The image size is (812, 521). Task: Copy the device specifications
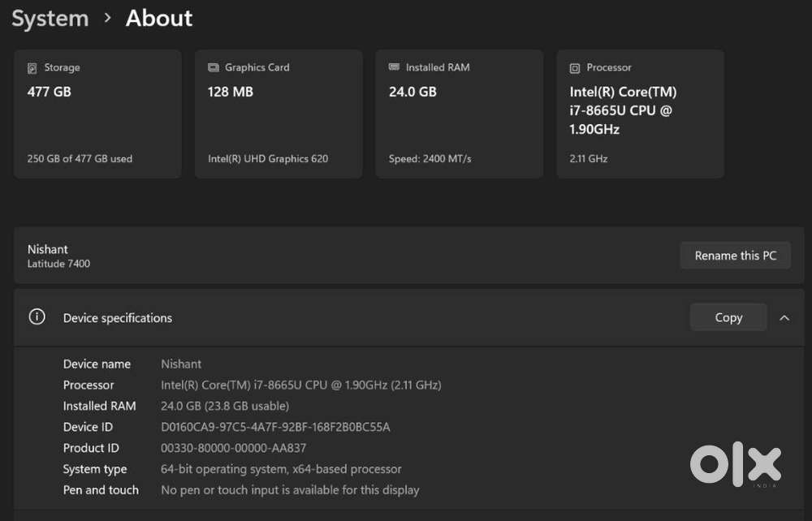[728, 317]
